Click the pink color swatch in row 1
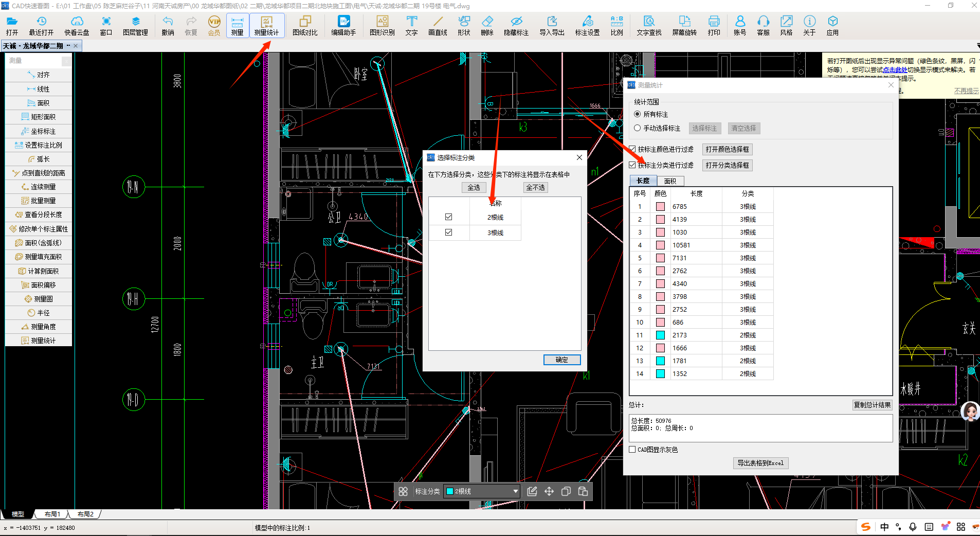Image resolution: width=980 pixels, height=536 pixels. pyautogui.click(x=660, y=207)
